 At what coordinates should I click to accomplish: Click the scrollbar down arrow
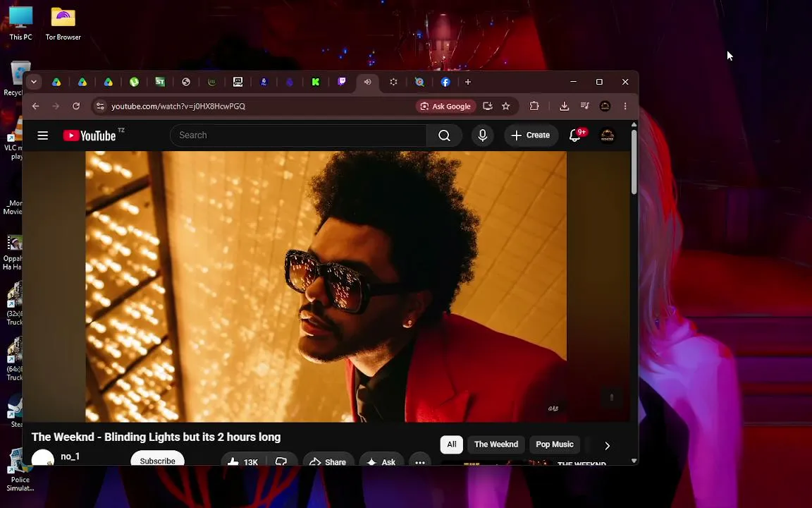[634, 460]
